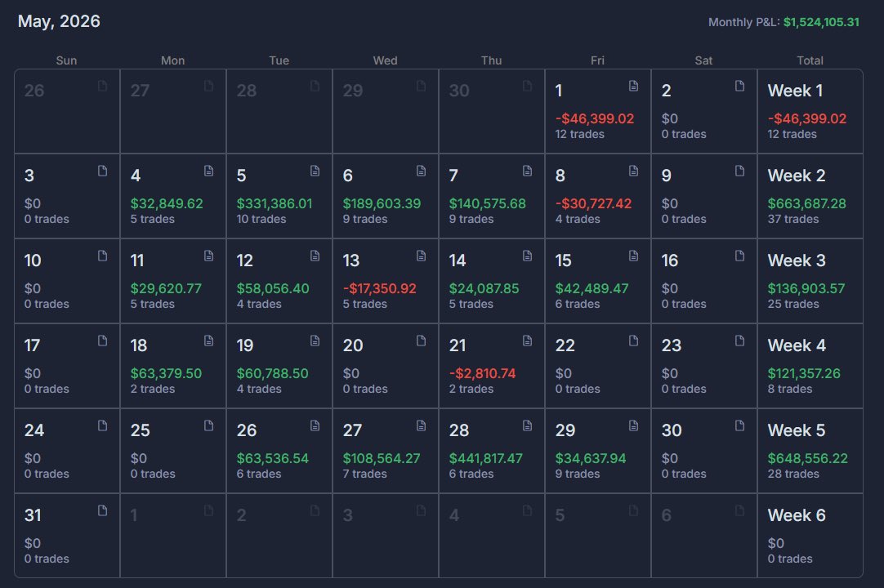The width and height of the screenshot is (884, 588).
Task: Open the note icon on May 22
Action: coord(633,341)
